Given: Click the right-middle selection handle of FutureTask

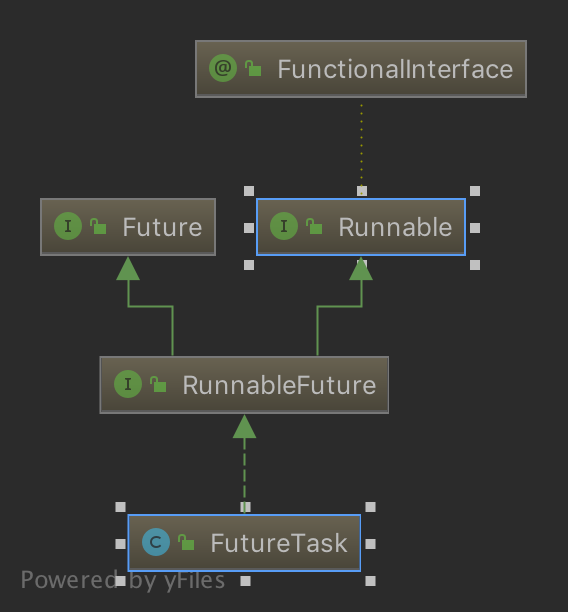Looking at the screenshot, I should pyautogui.click(x=370, y=544).
